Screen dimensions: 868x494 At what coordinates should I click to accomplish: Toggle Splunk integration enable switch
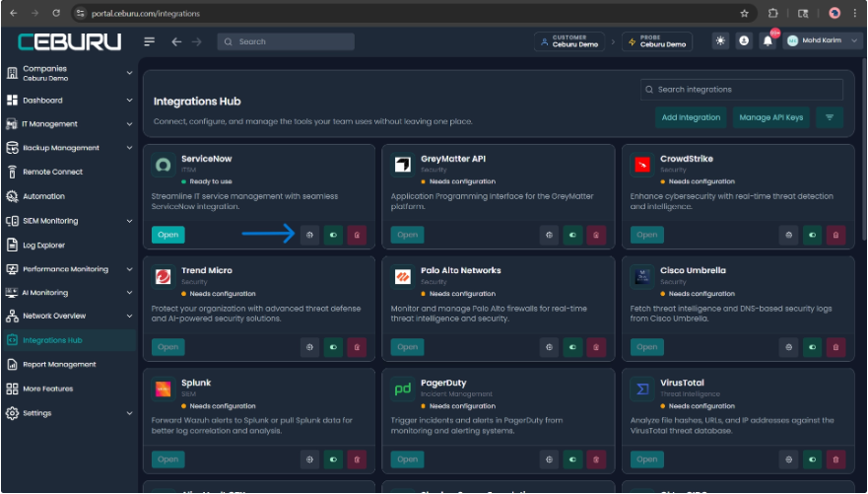tap(333, 459)
